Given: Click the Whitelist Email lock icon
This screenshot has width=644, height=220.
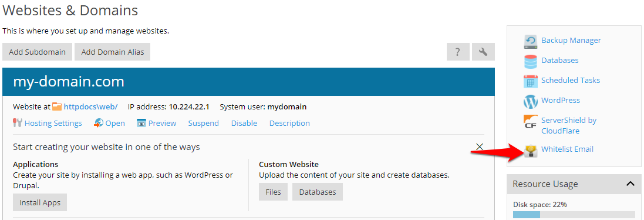Looking at the screenshot, I should point(531,151).
